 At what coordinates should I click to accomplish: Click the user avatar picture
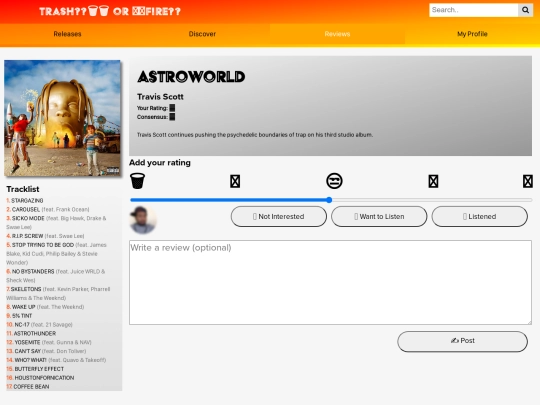coord(143,220)
